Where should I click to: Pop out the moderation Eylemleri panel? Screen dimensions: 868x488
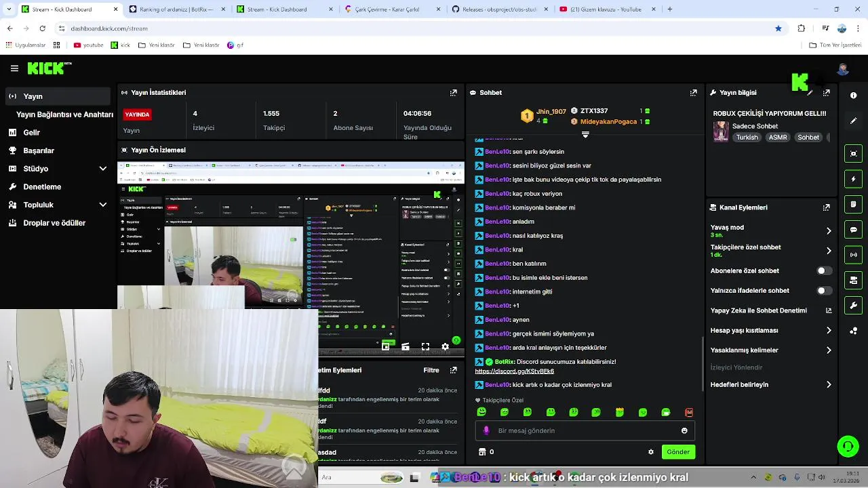(x=453, y=370)
